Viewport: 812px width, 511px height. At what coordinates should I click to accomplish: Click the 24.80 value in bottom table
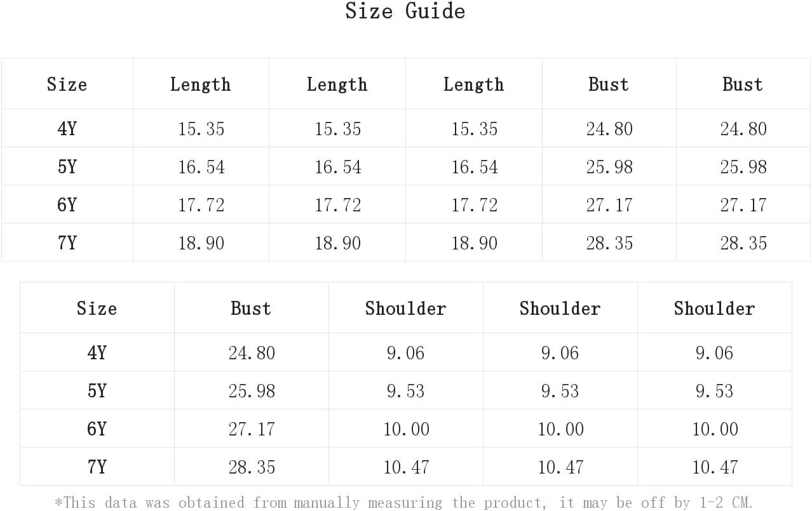coord(252,352)
